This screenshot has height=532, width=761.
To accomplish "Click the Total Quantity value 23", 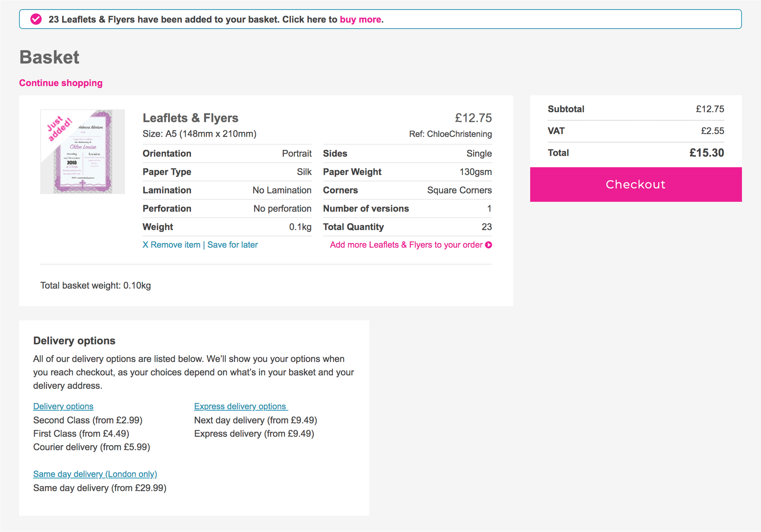I will [486, 227].
